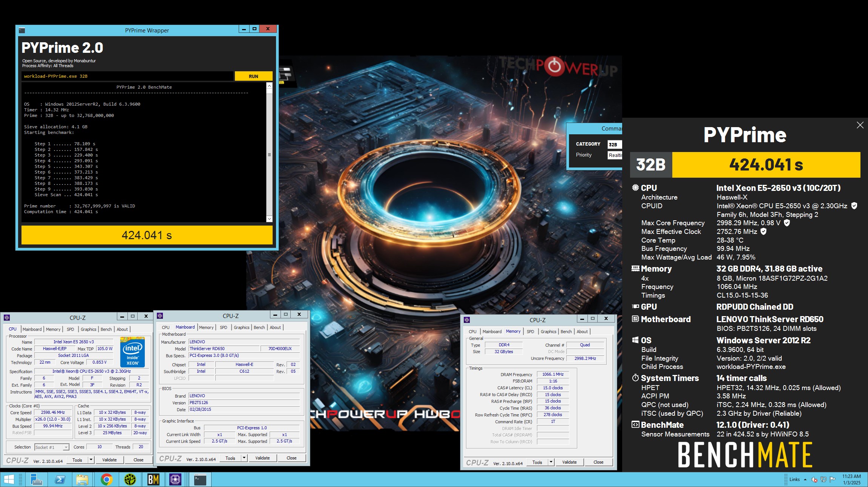Click the OS Windows logo in BenchMate panel
This screenshot has height=487, width=868.
point(635,340)
